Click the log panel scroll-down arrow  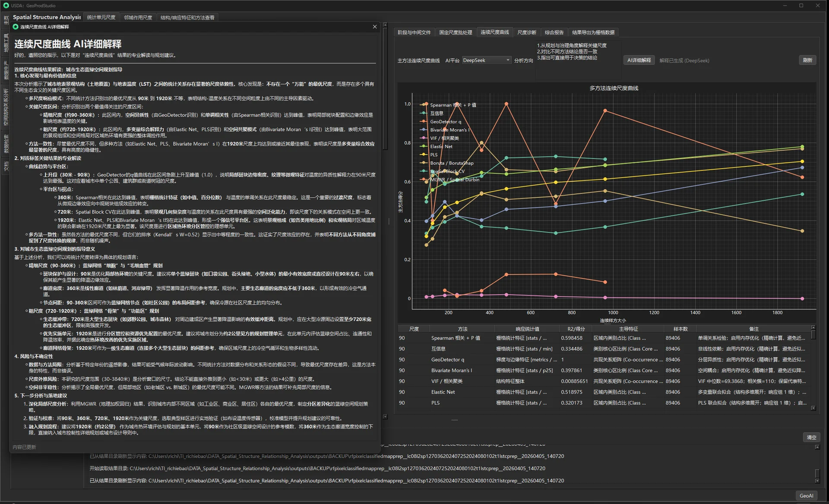point(817,481)
